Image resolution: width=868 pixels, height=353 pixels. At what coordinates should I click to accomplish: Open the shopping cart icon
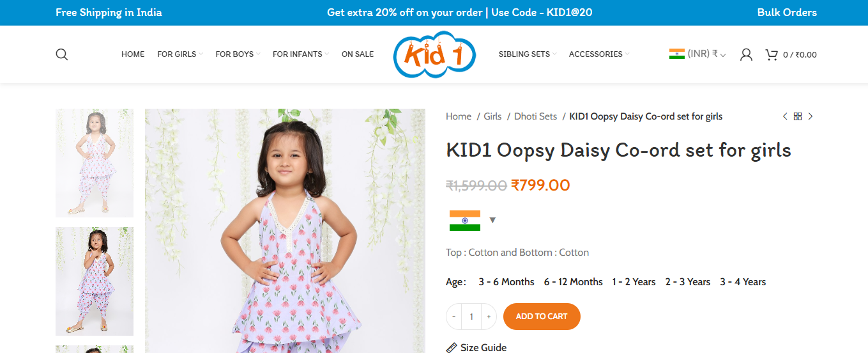coord(772,54)
